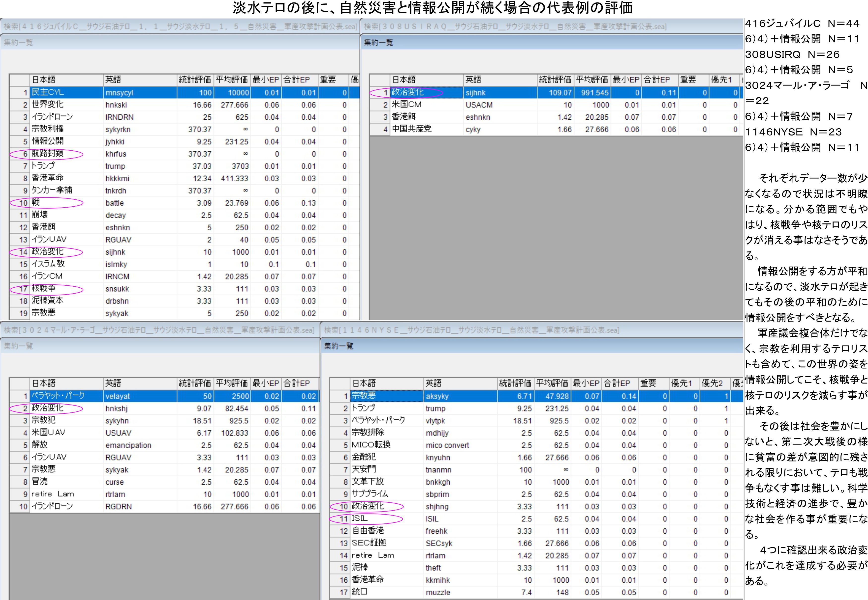This screenshot has width=868, height=600.
Task: Click the MICO転換 row entry
Action: tap(371, 445)
